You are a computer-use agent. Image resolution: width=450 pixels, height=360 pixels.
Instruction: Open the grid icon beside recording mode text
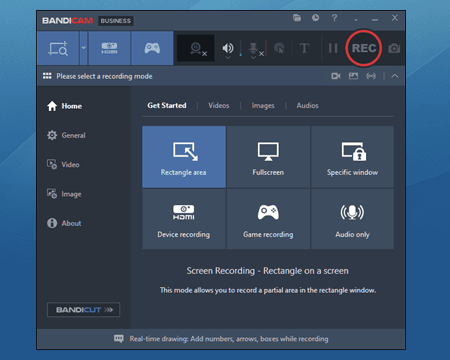pyautogui.click(x=47, y=76)
